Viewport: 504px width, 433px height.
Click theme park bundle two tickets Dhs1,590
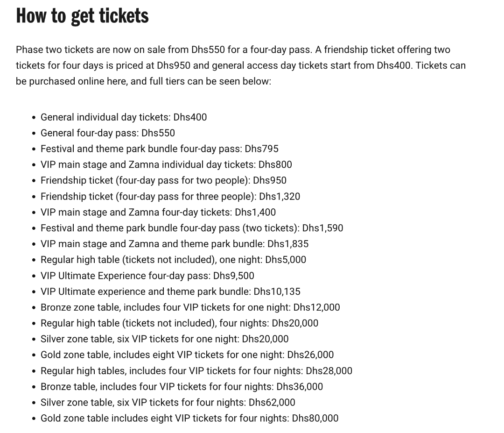pos(191,228)
